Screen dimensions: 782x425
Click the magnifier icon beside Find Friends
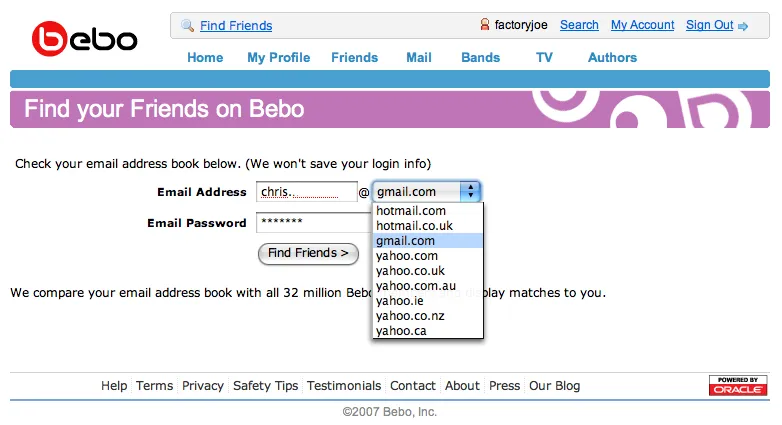(187, 25)
